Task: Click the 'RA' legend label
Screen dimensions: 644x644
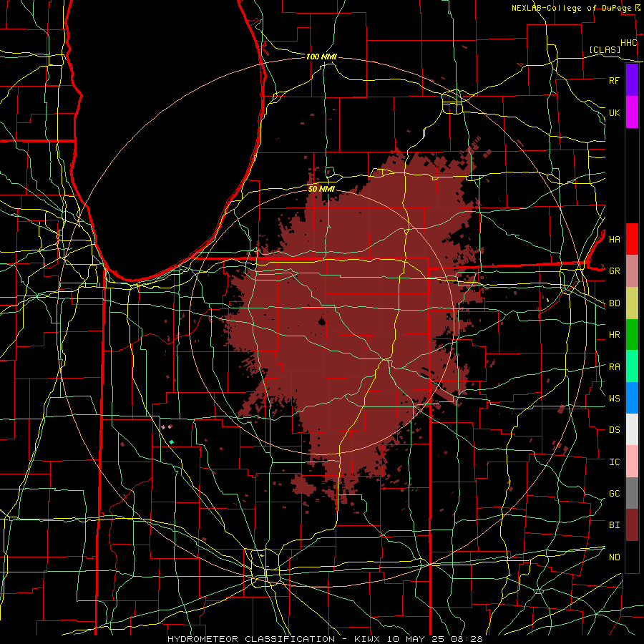Action: pos(614,367)
